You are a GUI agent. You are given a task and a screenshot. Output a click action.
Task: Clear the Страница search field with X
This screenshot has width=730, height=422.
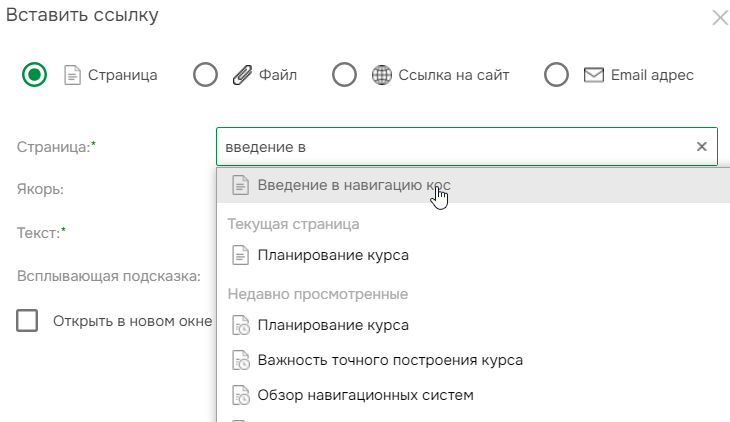click(702, 147)
